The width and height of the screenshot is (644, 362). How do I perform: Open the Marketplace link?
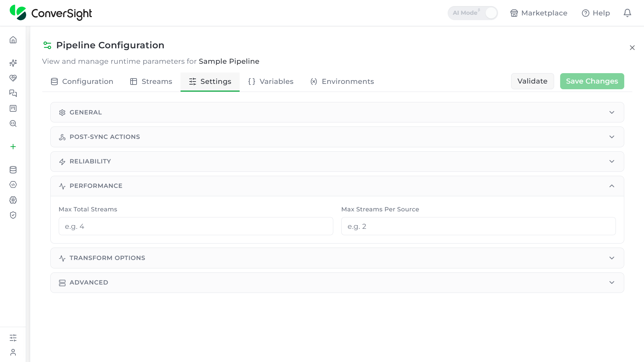(539, 13)
